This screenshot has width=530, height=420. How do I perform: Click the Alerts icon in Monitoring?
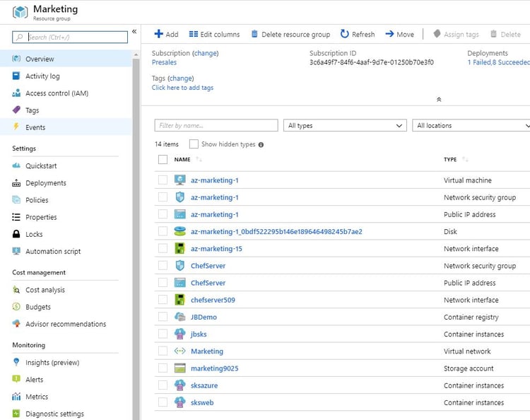[16, 379]
